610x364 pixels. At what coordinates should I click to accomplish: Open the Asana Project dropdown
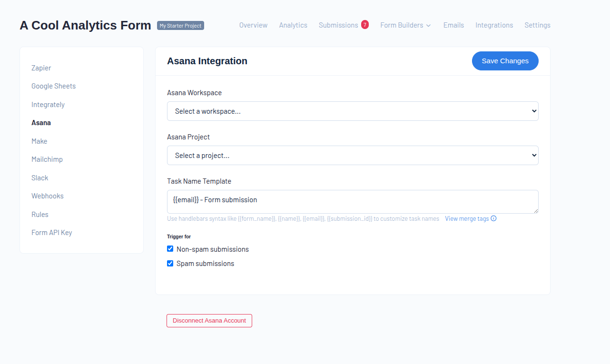pos(353,155)
